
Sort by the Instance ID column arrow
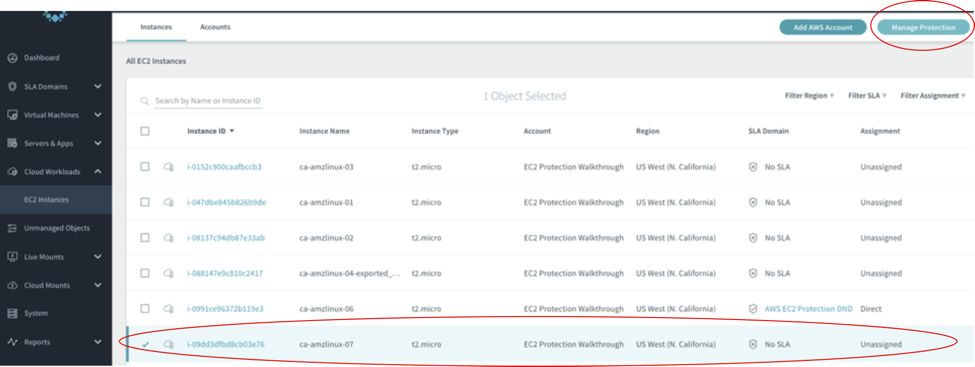tap(232, 131)
